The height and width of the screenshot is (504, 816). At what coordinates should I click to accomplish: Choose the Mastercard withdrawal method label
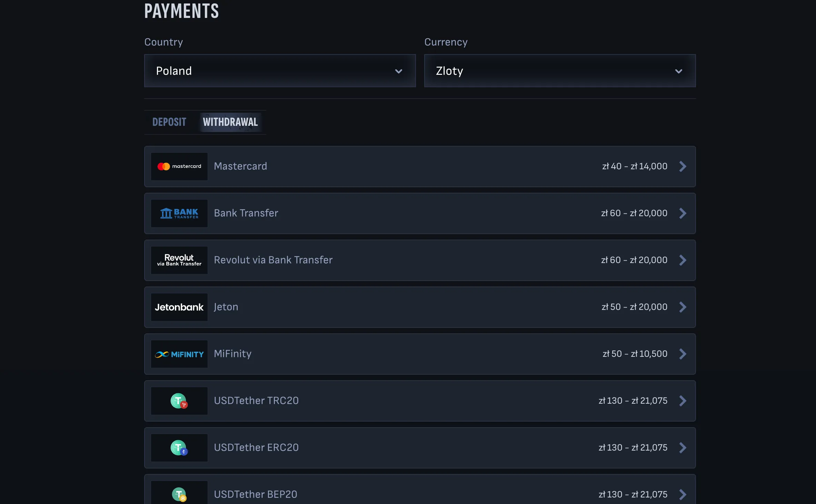(x=240, y=166)
